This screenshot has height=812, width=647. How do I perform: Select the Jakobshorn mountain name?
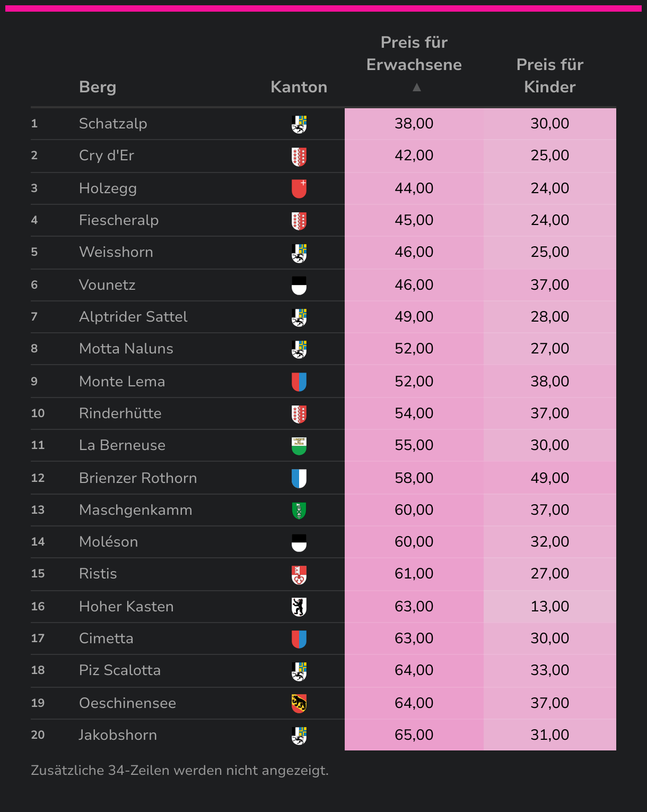pyautogui.click(x=118, y=735)
